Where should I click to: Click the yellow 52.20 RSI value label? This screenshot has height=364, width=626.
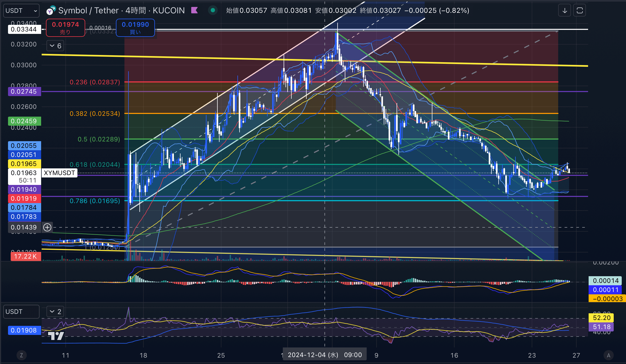pyautogui.click(x=601, y=318)
